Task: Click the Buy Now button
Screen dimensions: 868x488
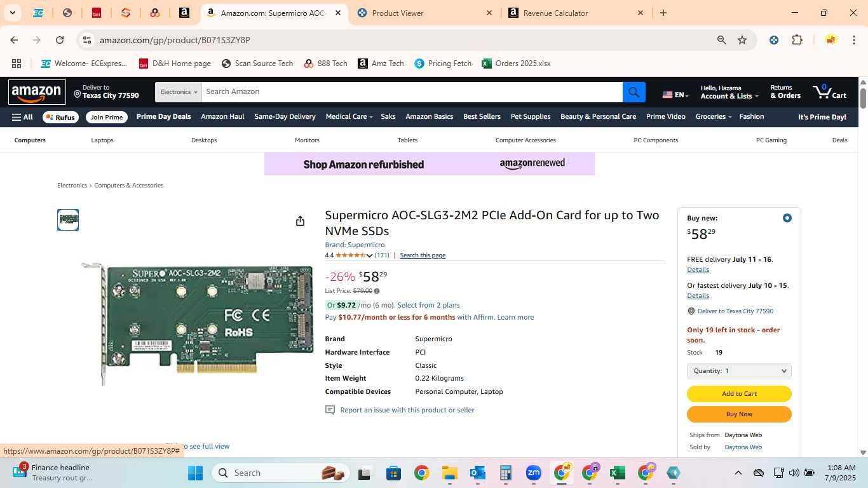Action: click(x=739, y=414)
